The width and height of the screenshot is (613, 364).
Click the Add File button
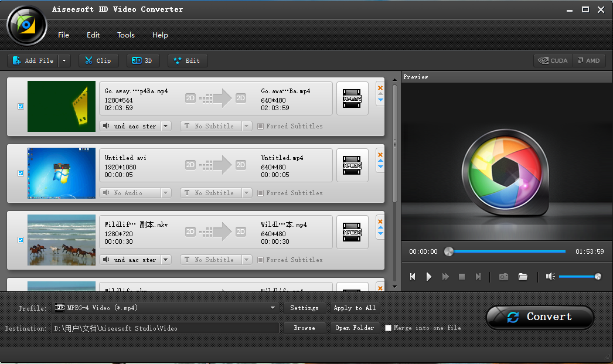pyautogui.click(x=33, y=60)
